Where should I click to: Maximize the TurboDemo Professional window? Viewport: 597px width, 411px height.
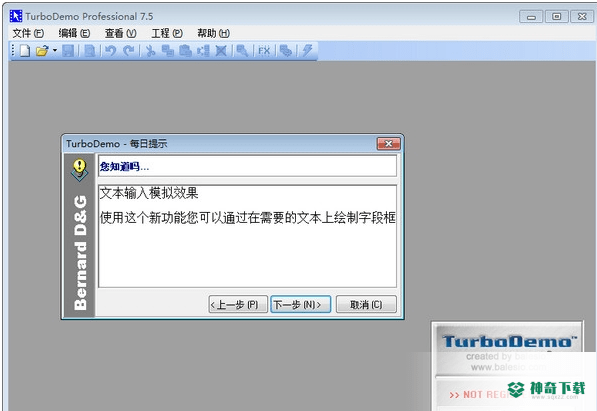coord(557,17)
